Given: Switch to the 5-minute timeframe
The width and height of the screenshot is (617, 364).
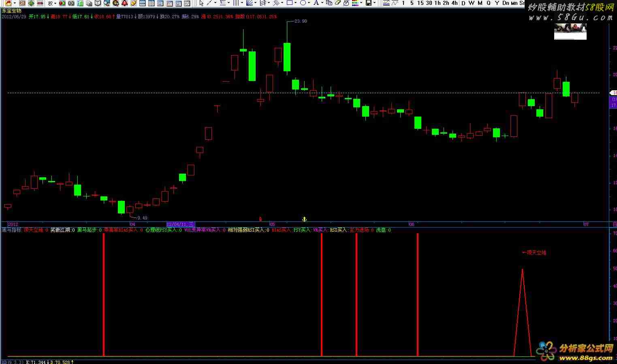Looking at the screenshot, I should 412,3.
